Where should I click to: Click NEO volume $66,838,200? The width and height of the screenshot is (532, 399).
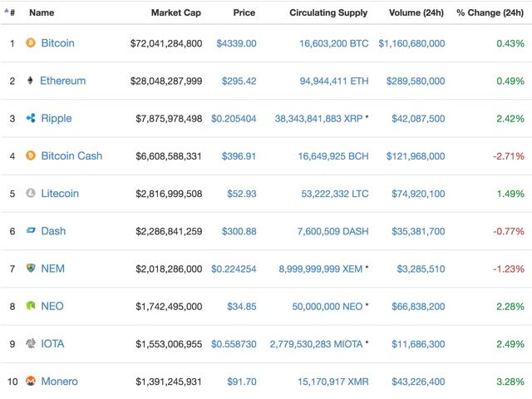418,307
